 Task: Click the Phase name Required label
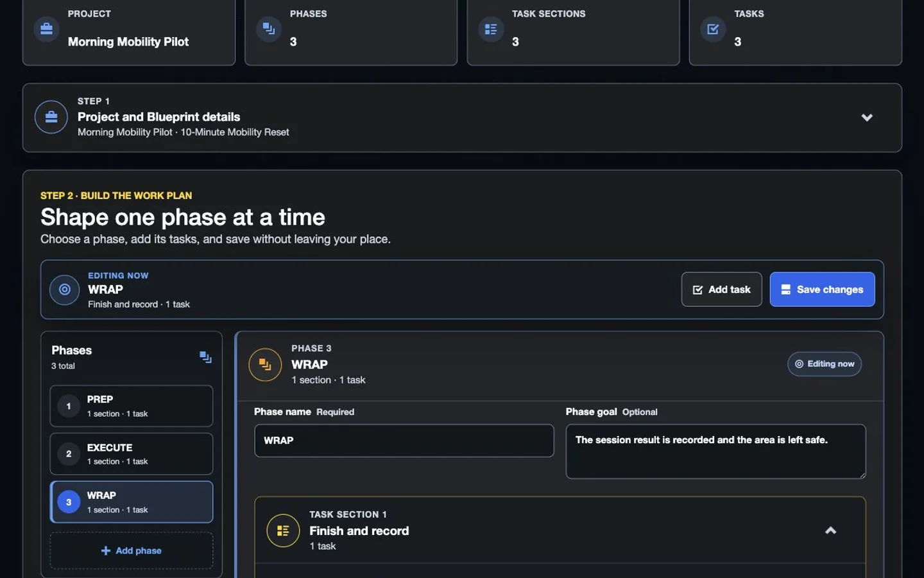[x=304, y=412]
